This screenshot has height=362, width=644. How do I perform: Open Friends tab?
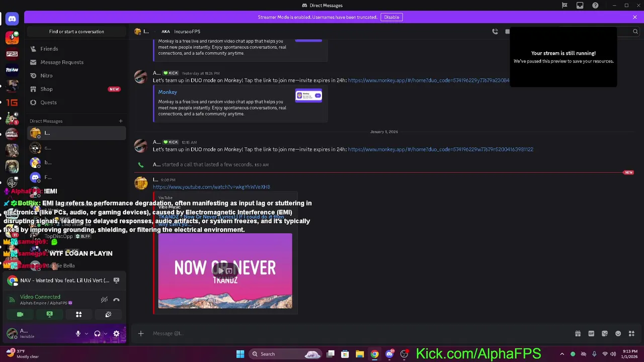coord(76,49)
